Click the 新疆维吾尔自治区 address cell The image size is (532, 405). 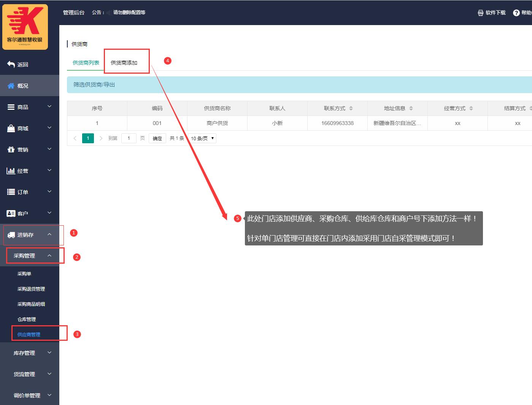click(x=397, y=123)
